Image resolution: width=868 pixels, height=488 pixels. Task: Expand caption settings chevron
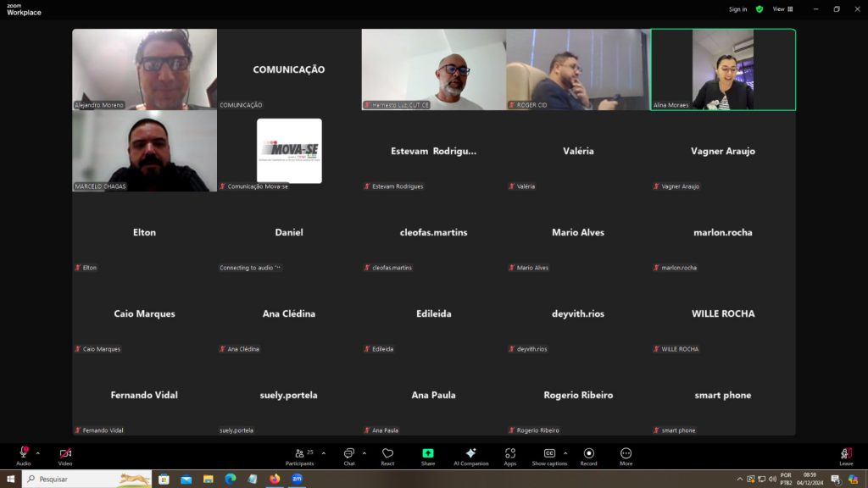tap(565, 453)
